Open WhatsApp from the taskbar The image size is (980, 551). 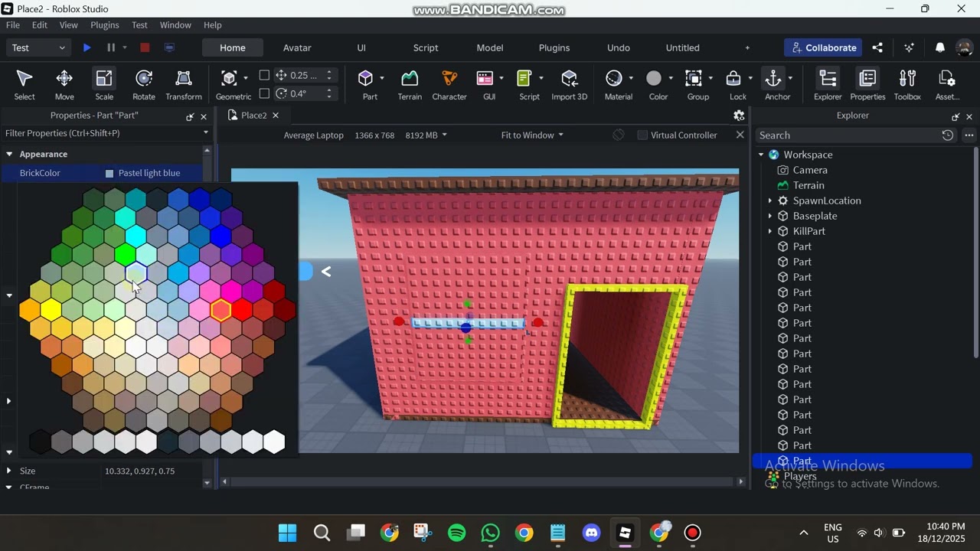(490, 533)
